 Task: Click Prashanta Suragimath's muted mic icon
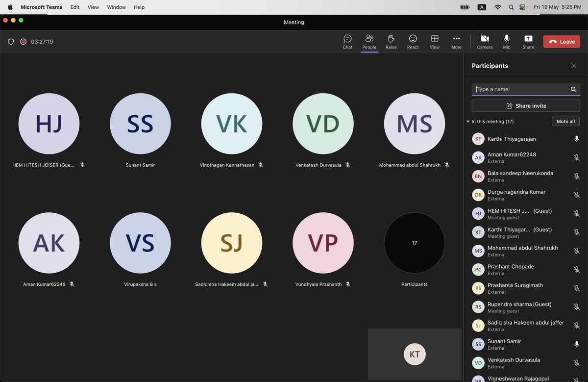point(577,288)
